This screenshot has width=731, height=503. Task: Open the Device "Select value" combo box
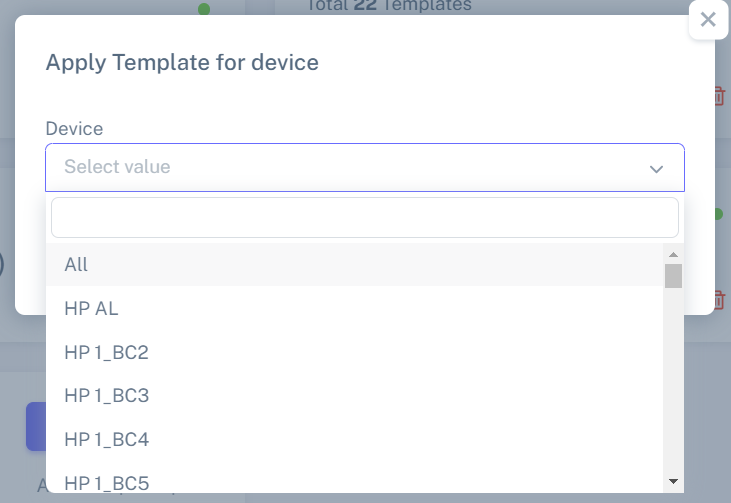pyautogui.click(x=365, y=167)
